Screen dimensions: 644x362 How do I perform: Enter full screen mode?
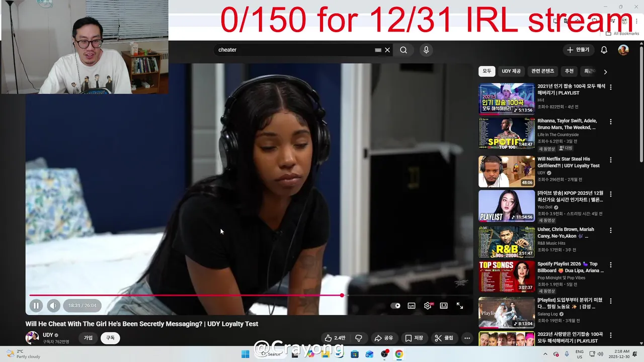(x=460, y=306)
